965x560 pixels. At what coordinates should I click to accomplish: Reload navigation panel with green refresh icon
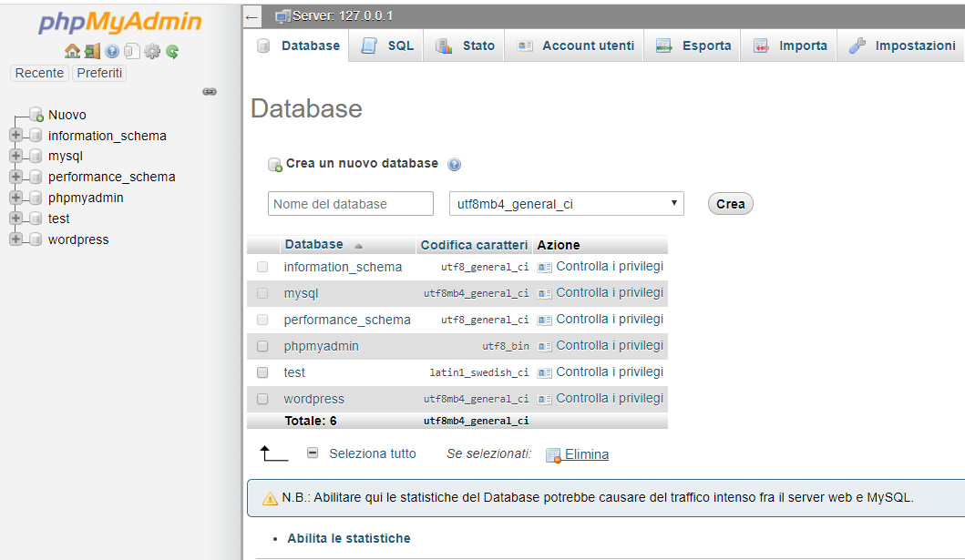tap(172, 52)
